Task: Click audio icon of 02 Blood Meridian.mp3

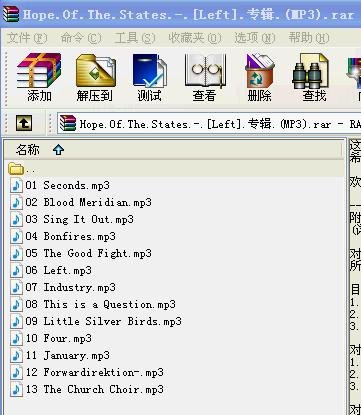Action: click(16, 202)
